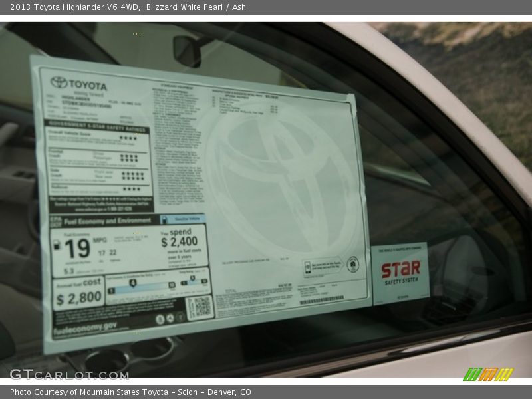Click the Fuel Economy and Environment header

100,221
